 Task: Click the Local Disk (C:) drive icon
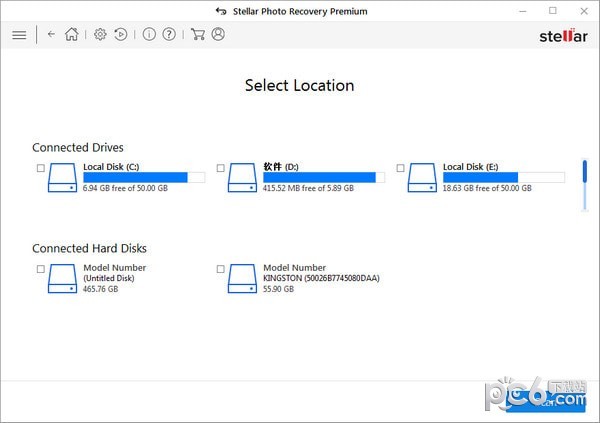point(63,178)
